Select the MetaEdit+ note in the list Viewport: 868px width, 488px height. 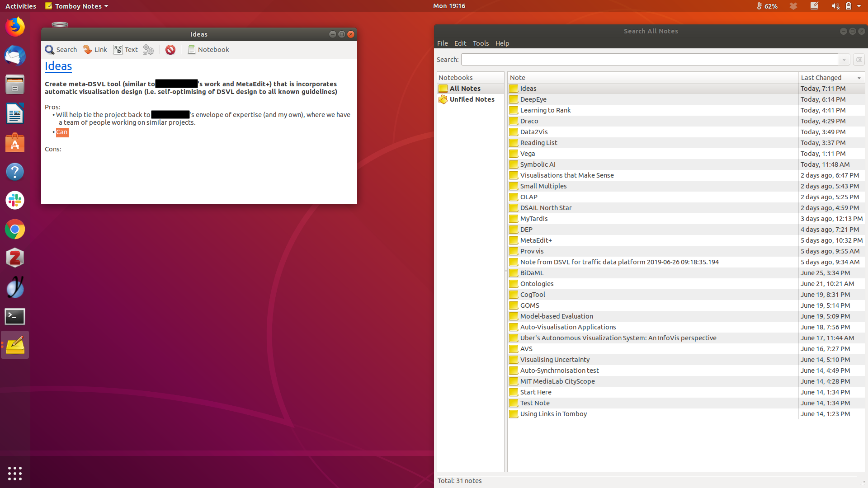tap(536, 240)
